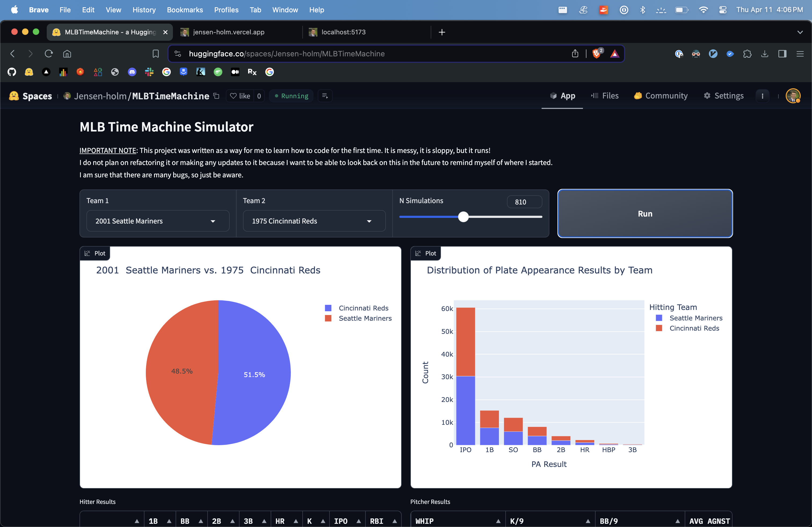Open the Discord bookmark icon

[x=132, y=72]
